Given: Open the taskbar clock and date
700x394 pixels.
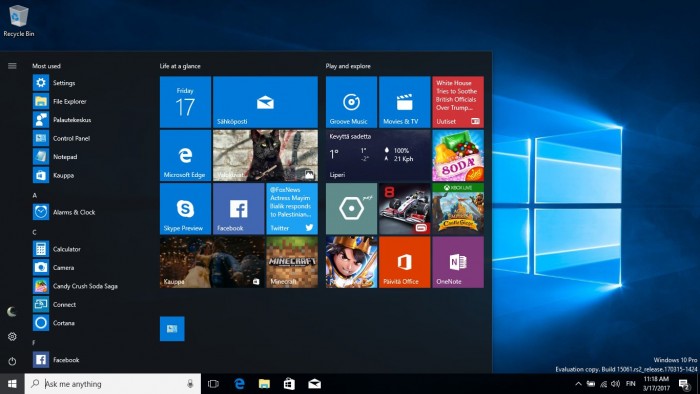Looking at the screenshot, I should (x=656, y=384).
